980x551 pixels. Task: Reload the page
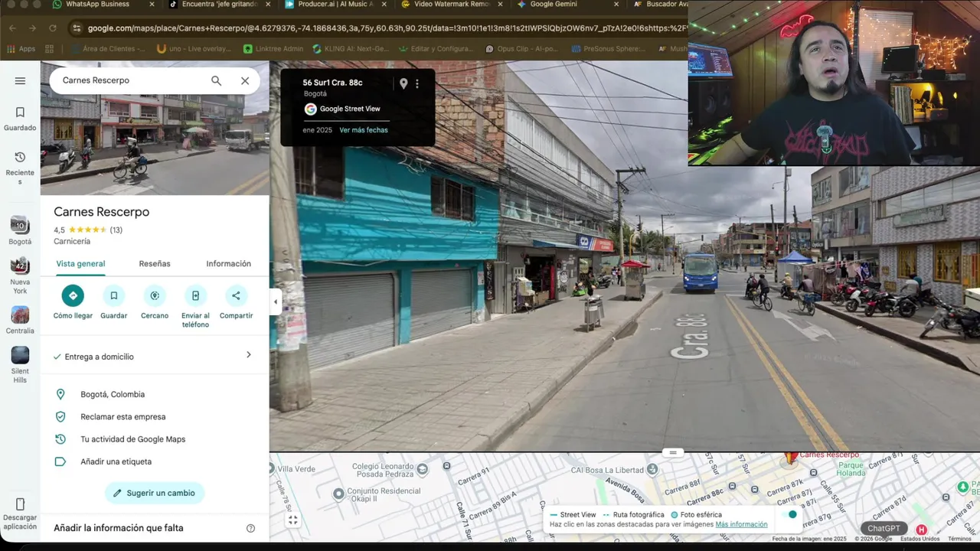click(x=53, y=28)
